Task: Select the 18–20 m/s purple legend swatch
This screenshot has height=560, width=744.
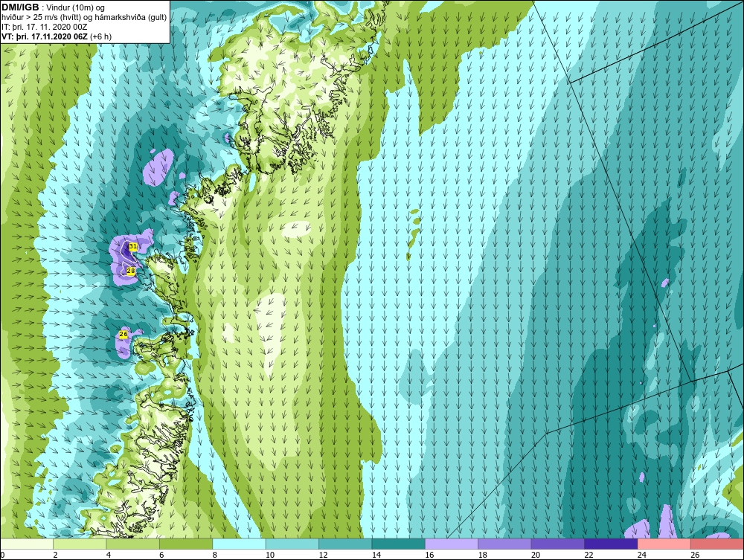Action: (x=505, y=544)
